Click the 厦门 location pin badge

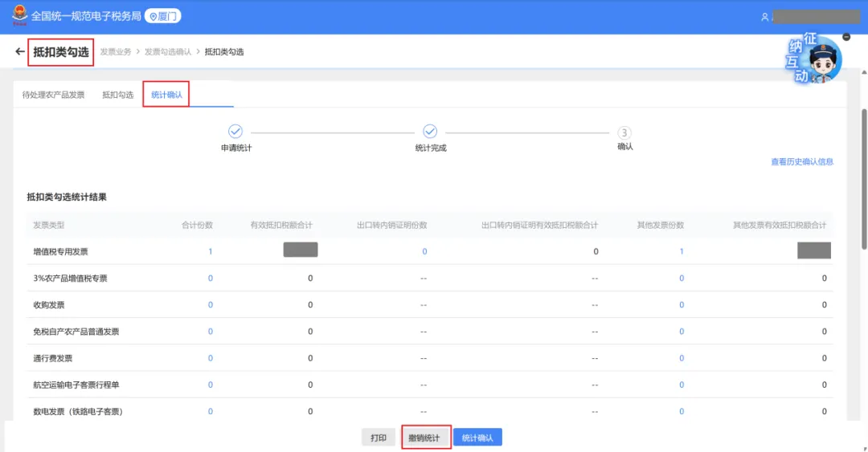click(x=162, y=16)
